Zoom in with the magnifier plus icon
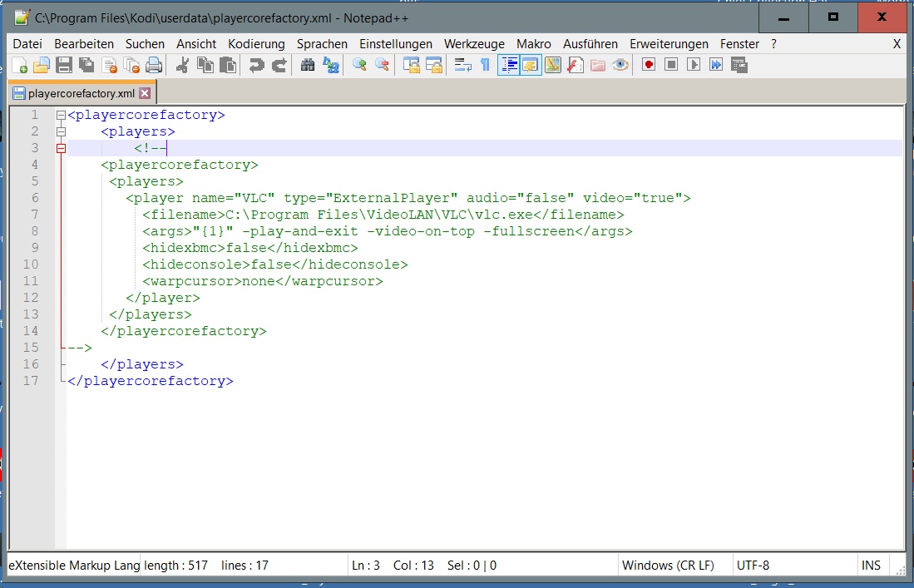Screen dimensions: 914x588 pyautogui.click(x=359, y=65)
